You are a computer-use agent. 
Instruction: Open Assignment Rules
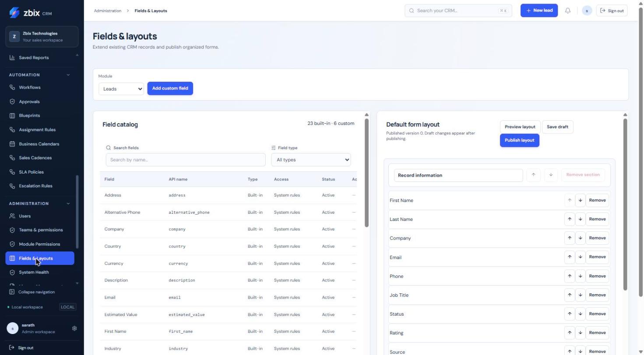coord(40,129)
